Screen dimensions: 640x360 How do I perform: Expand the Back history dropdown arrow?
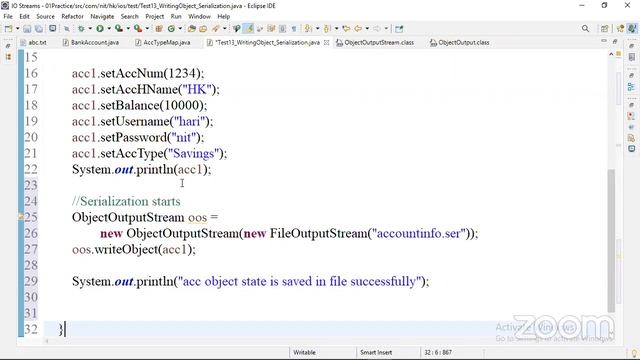point(367,29)
